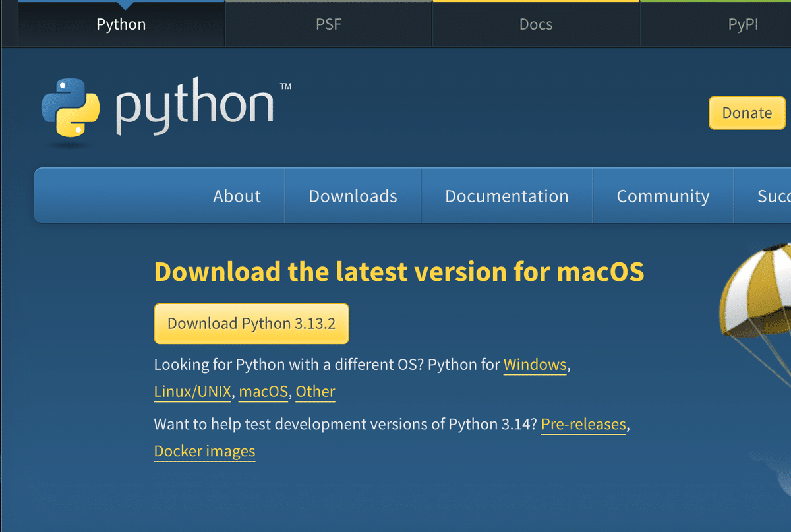Select Documentation in the navigation bar

[506, 196]
